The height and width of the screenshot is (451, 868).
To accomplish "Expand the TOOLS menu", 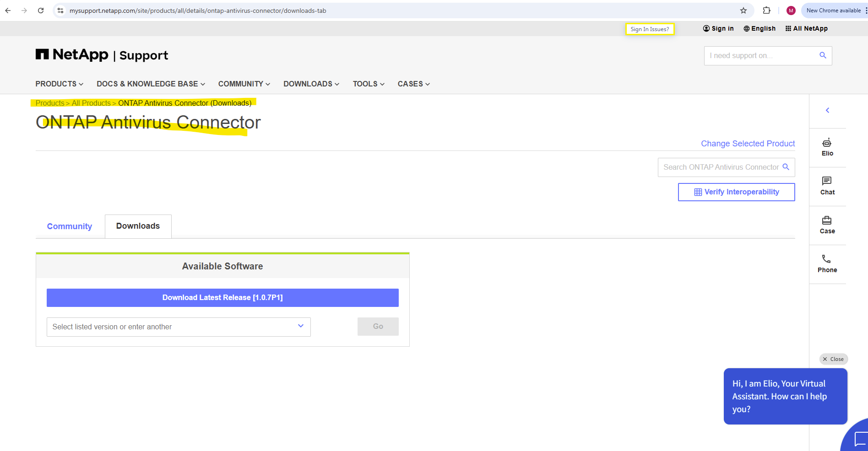I will [x=369, y=84].
